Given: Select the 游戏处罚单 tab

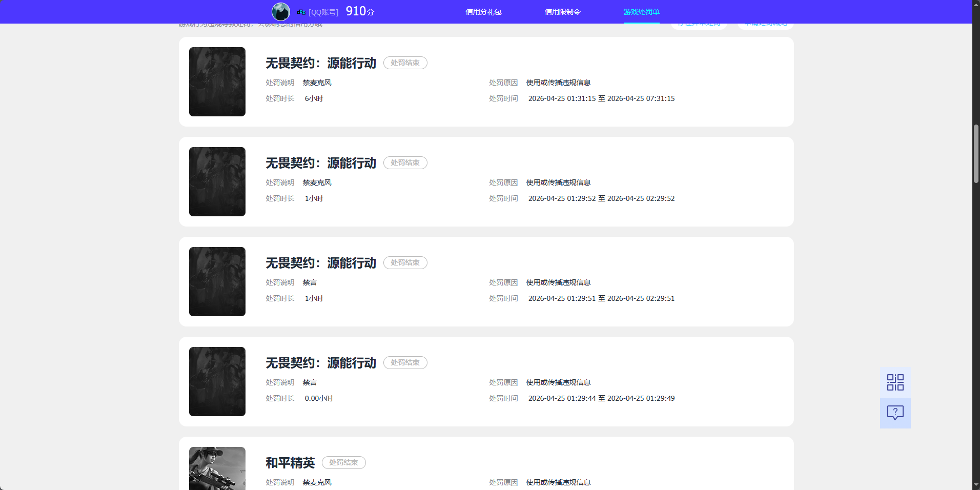Looking at the screenshot, I should [642, 12].
